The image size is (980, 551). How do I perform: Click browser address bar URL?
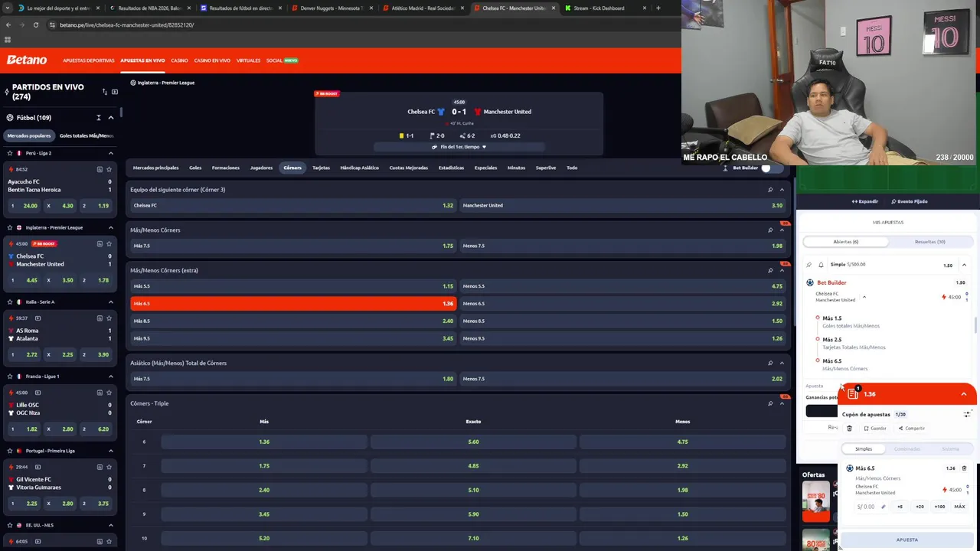[x=126, y=24]
